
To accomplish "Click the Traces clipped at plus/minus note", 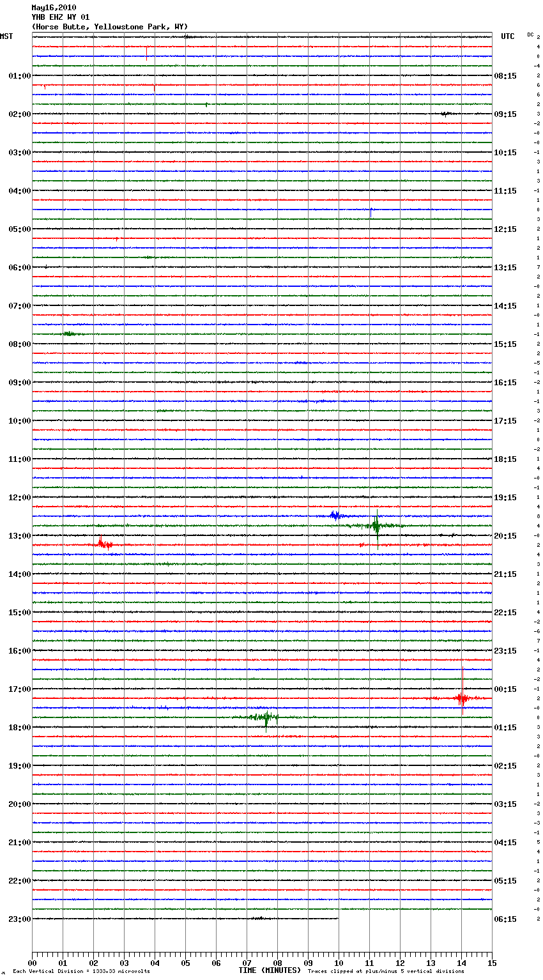I will pos(386,972).
